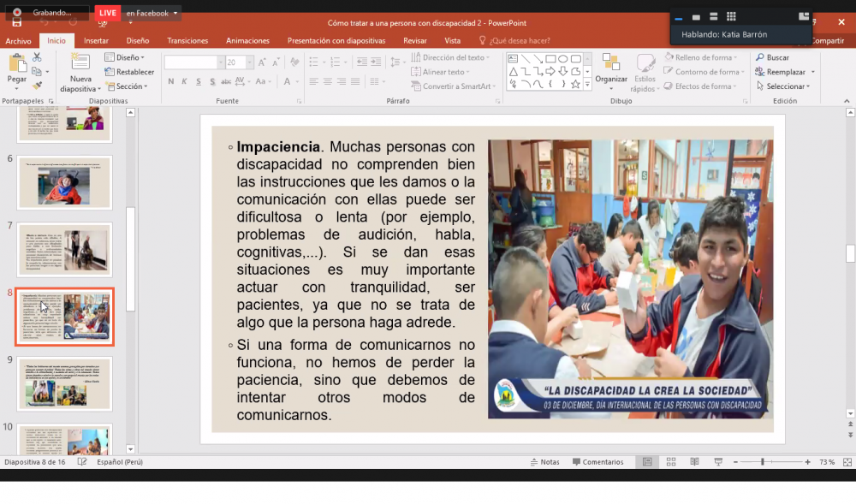
Task: Open the Transiciones ribbon tab
Action: (187, 40)
